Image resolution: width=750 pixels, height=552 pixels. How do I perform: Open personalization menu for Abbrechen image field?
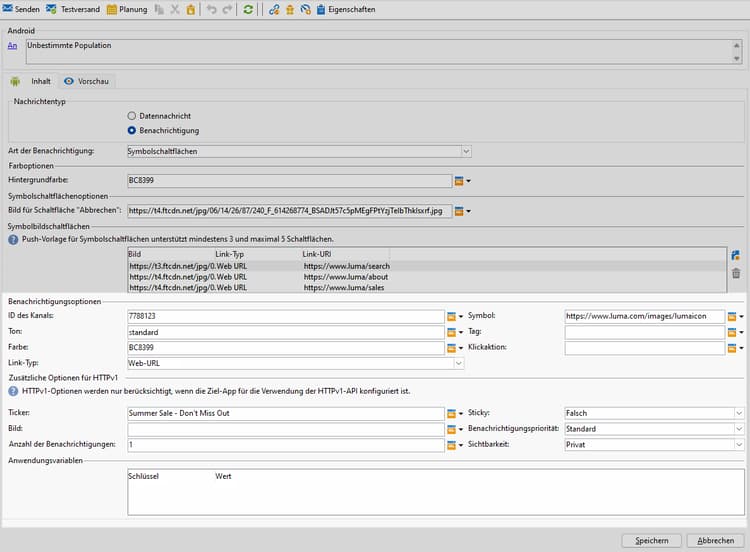pyautogui.click(x=462, y=211)
